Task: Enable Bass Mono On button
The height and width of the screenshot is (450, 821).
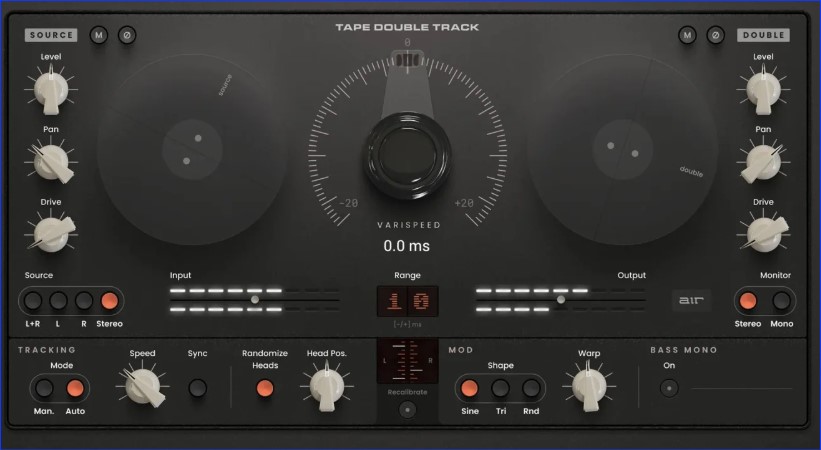Action: [x=669, y=388]
